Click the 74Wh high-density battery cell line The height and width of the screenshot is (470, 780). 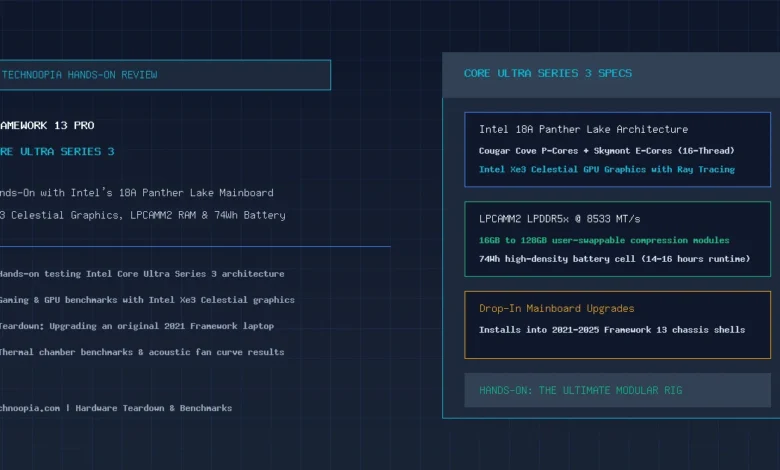(614, 259)
